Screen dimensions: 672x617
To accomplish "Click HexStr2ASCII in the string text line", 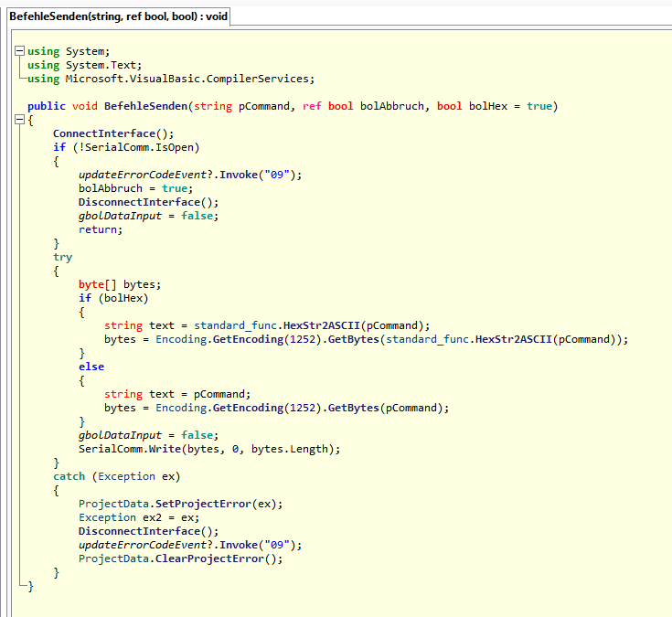I will pyautogui.click(x=322, y=325).
